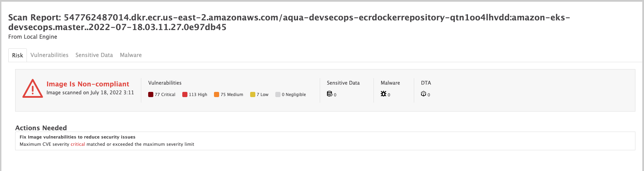Open the Malware tab

131,55
